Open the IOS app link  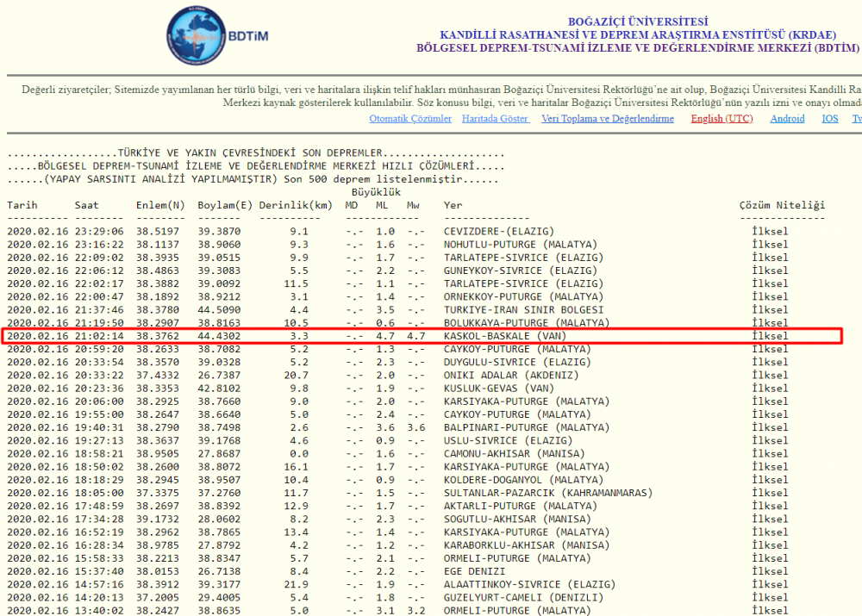(x=829, y=119)
